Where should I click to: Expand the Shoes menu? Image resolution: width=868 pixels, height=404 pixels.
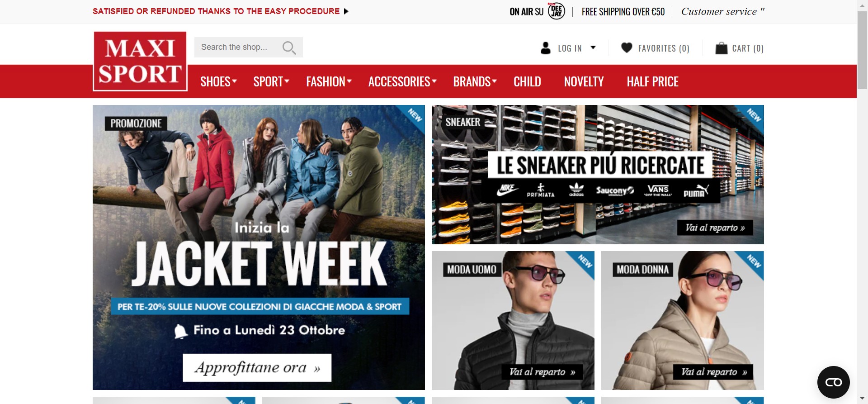click(x=218, y=81)
